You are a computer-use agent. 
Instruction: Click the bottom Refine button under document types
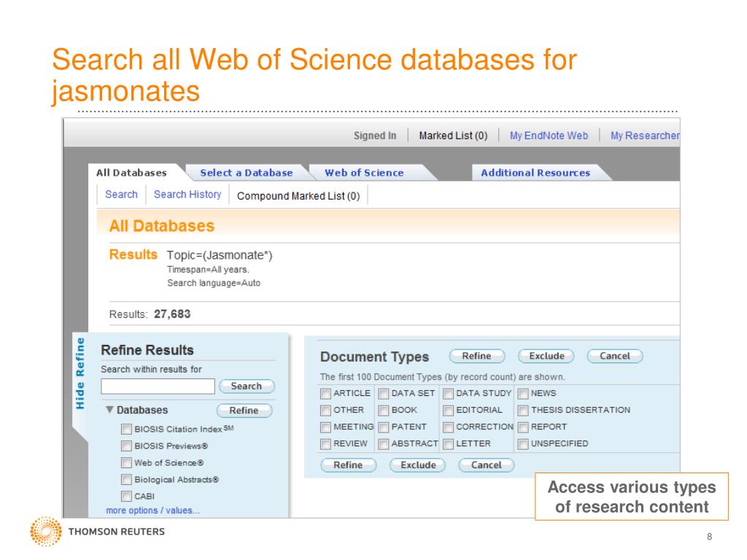coord(348,465)
